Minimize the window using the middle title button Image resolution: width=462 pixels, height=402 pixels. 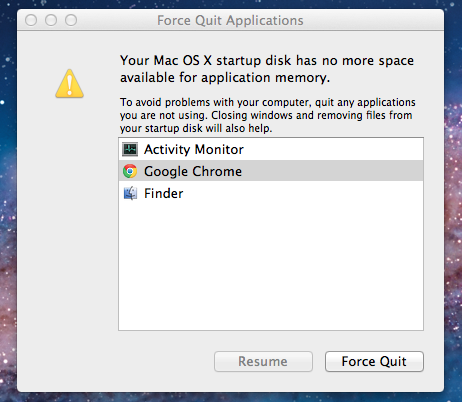coord(51,20)
